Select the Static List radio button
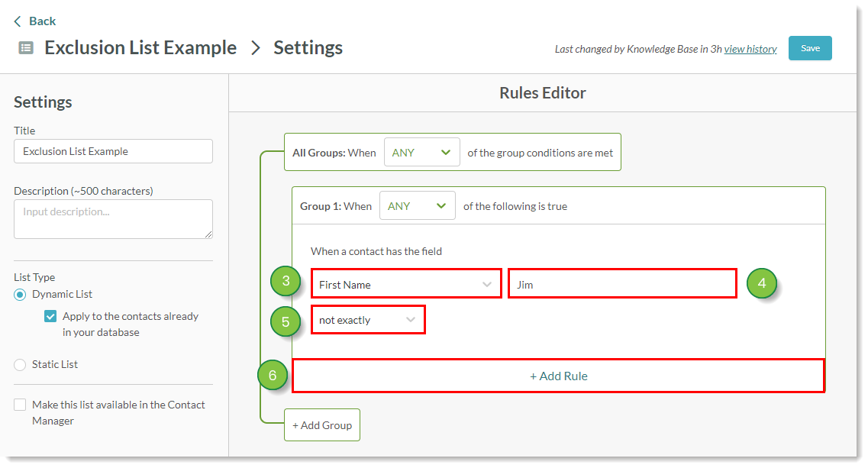 (x=20, y=365)
